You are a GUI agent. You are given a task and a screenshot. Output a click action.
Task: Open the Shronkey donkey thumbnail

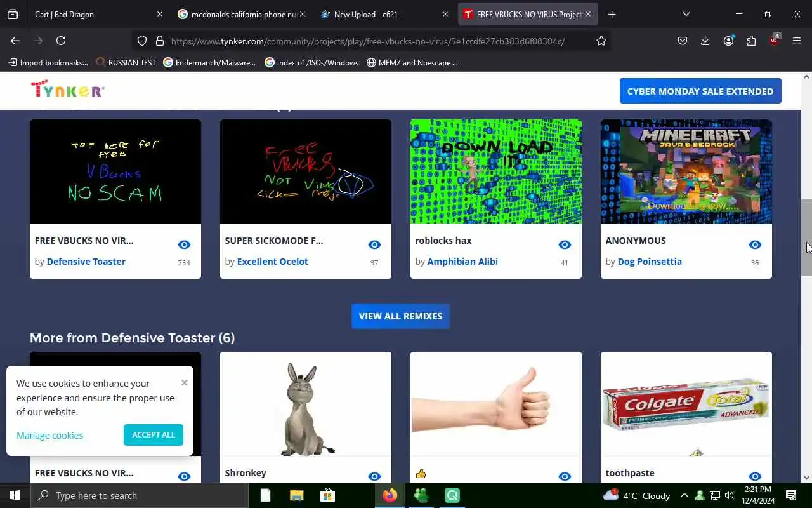(x=306, y=404)
